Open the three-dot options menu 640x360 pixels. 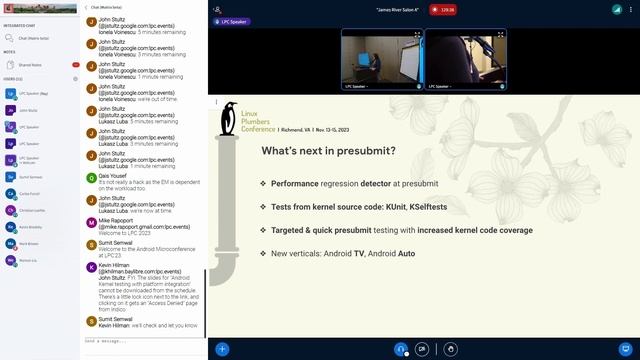pos(631,9)
